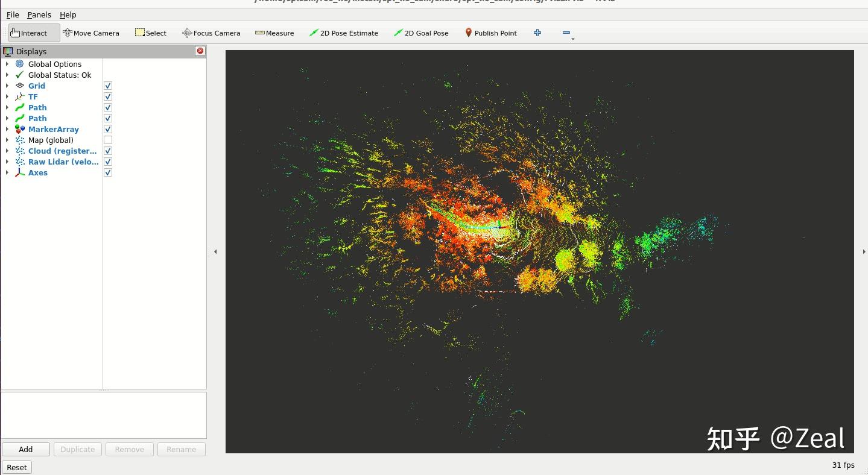Select the Global Options row text
The width and height of the screenshot is (868, 475).
[x=55, y=64]
